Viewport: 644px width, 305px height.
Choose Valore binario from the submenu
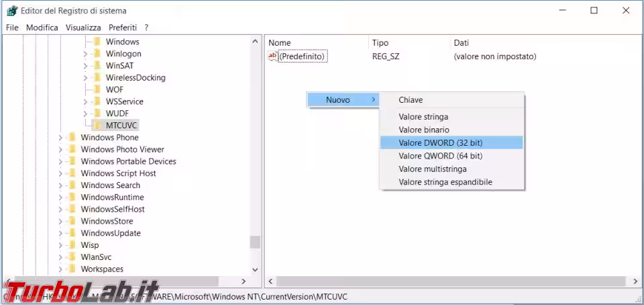(451, 130)
